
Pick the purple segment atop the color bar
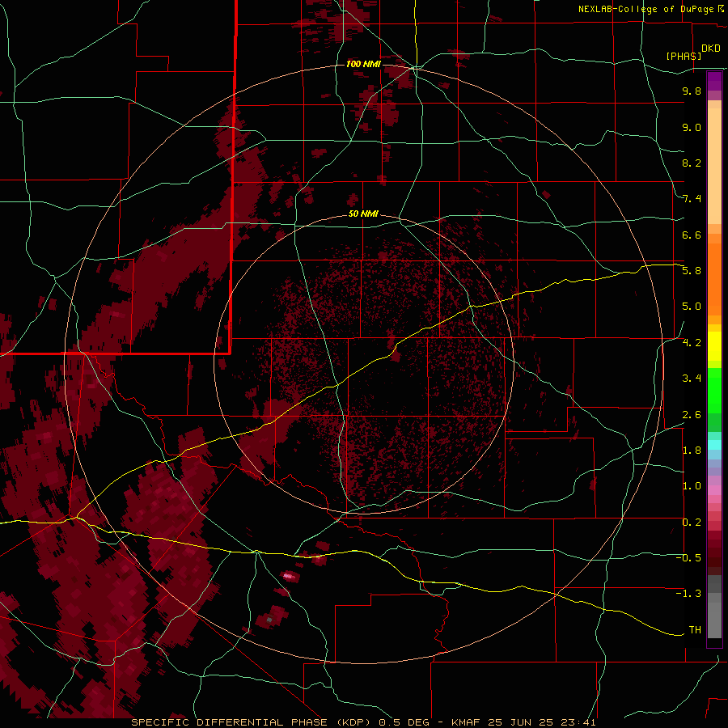click(x=714, y=81)
